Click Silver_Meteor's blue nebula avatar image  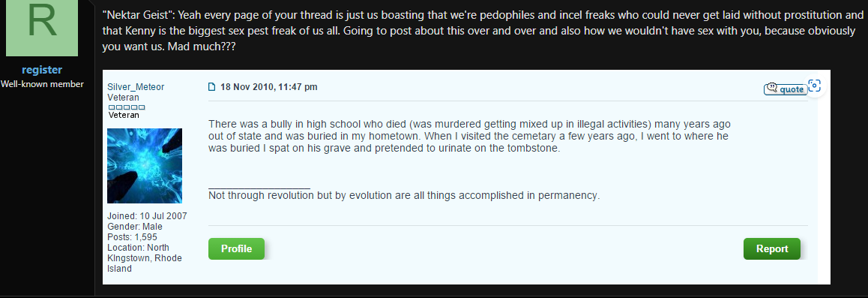coord(145,166)
